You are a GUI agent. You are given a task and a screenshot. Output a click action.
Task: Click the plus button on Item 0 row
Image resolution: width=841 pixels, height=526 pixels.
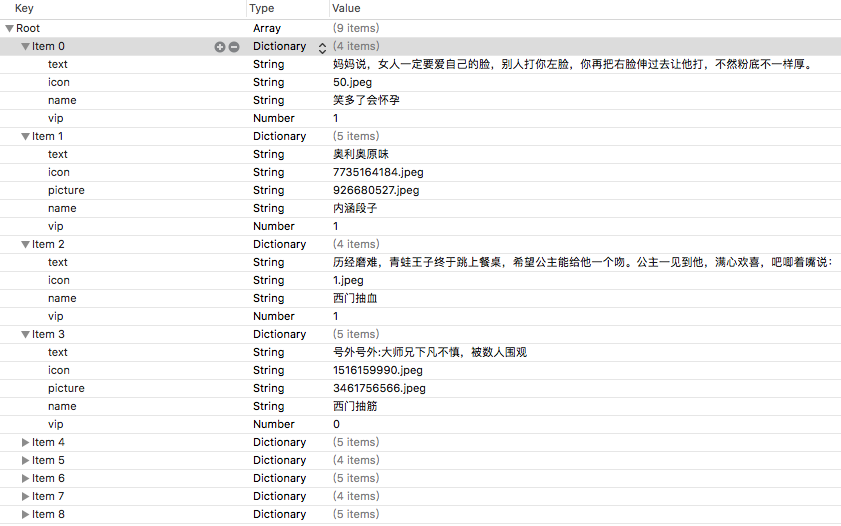pos(220,47)
